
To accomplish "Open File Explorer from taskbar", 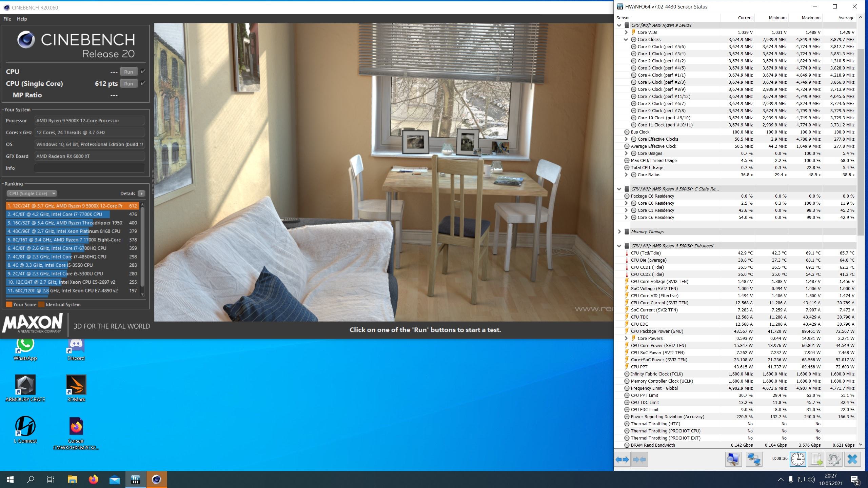I will point(72,480).
